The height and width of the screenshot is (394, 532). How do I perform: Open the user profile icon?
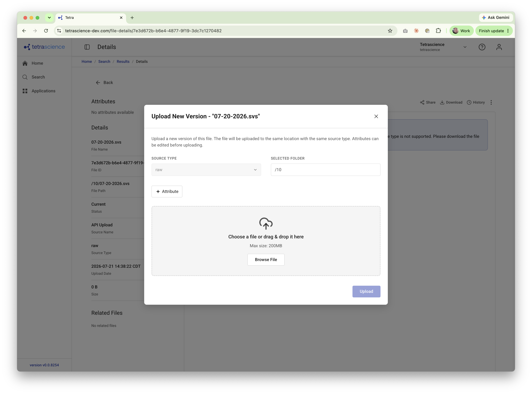tap(499, 47)
